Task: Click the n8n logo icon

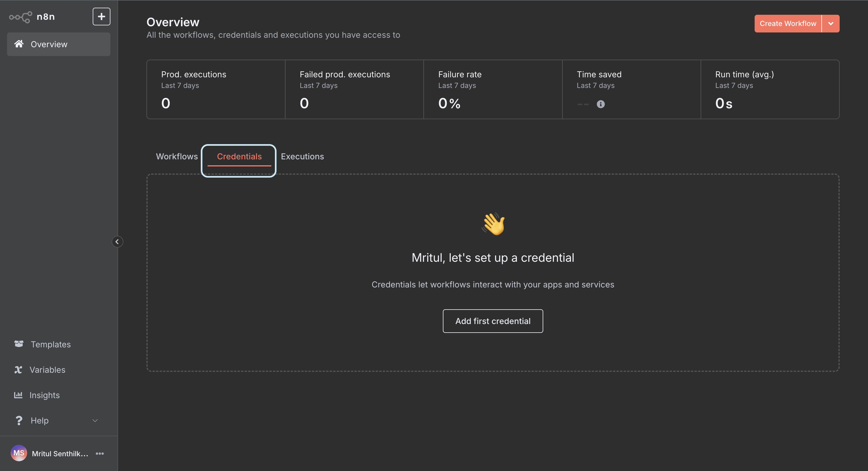Action: (21, 17)
